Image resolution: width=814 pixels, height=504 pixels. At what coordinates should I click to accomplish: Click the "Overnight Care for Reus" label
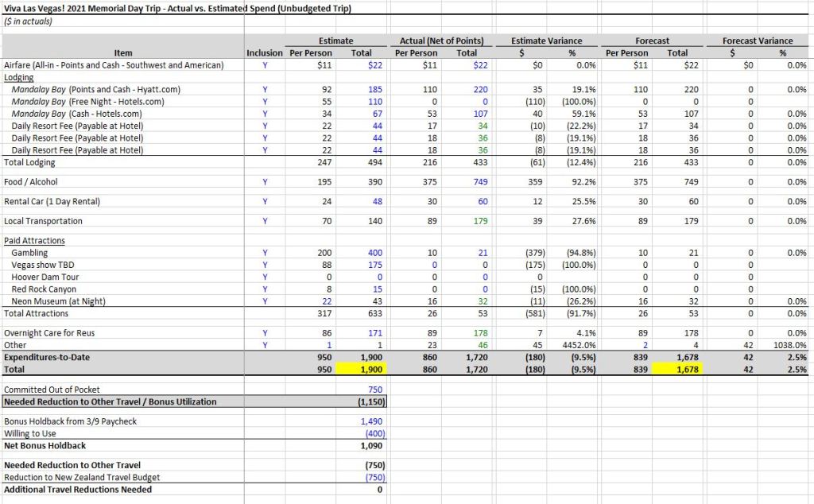pyautogui.click(x=52, y=333)
